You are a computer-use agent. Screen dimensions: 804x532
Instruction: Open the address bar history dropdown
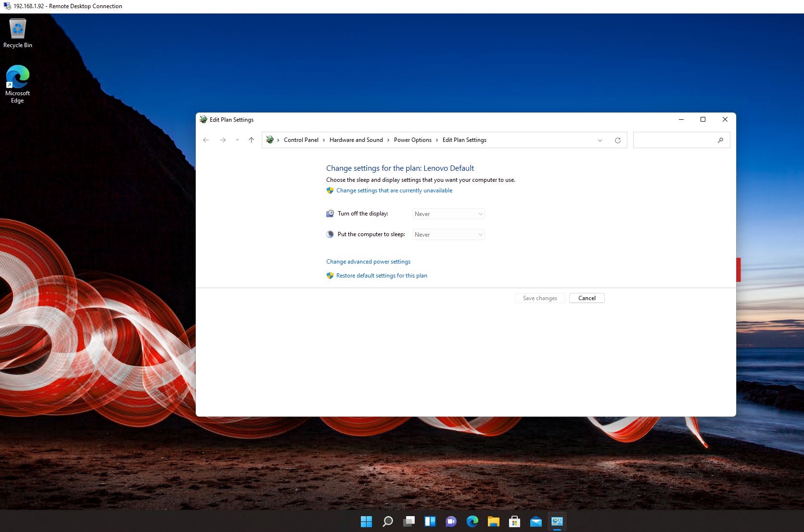(x=600, y=140)
